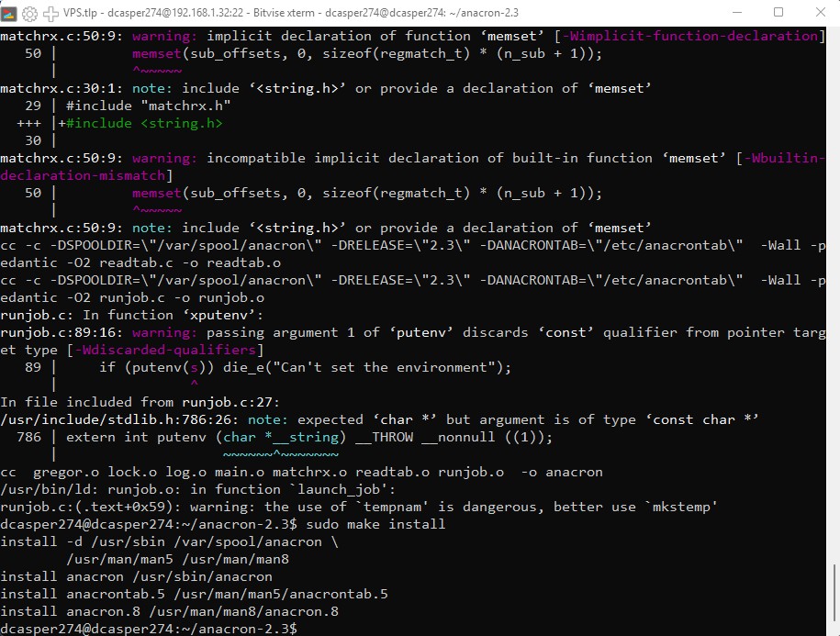Click the 'mkstemp' word in linker warning
The image size is (840, 636).
685,507
